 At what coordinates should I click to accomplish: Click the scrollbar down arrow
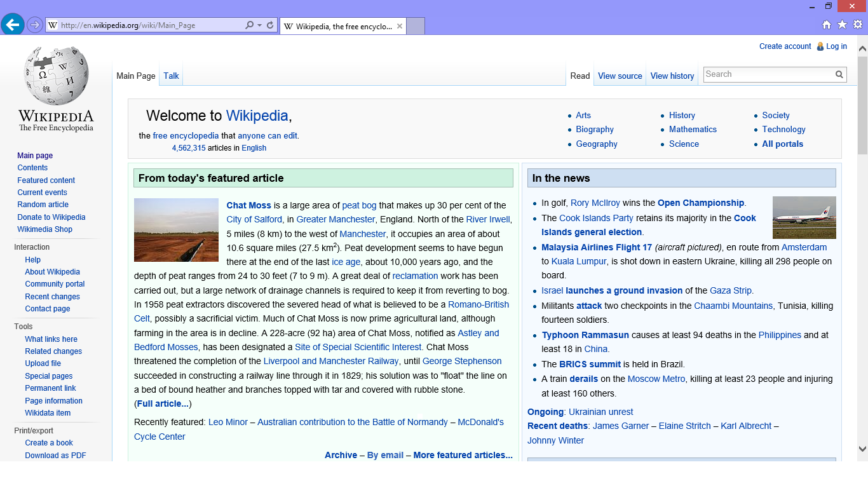[862, 449]
